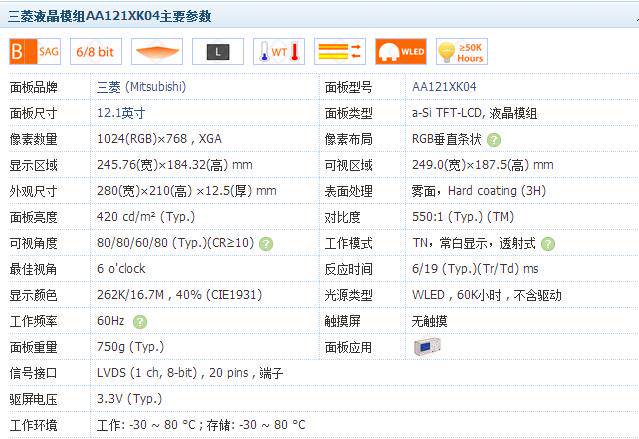Screen dimensions: 639x439
Task: Click the 550:1 (Typ.) (TM) contrast value
Action: [463, 217]
